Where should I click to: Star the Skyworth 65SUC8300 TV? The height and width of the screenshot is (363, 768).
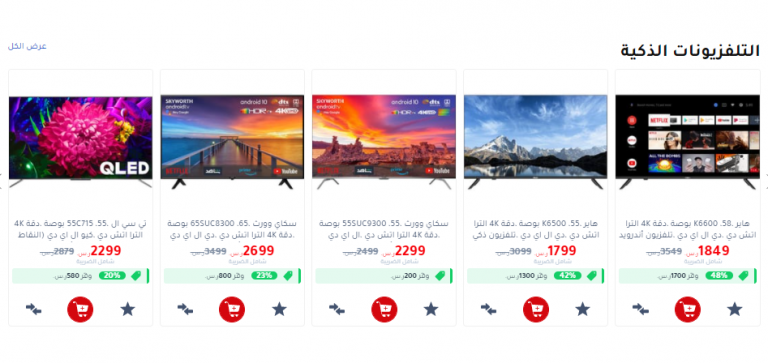pos(279,309)
